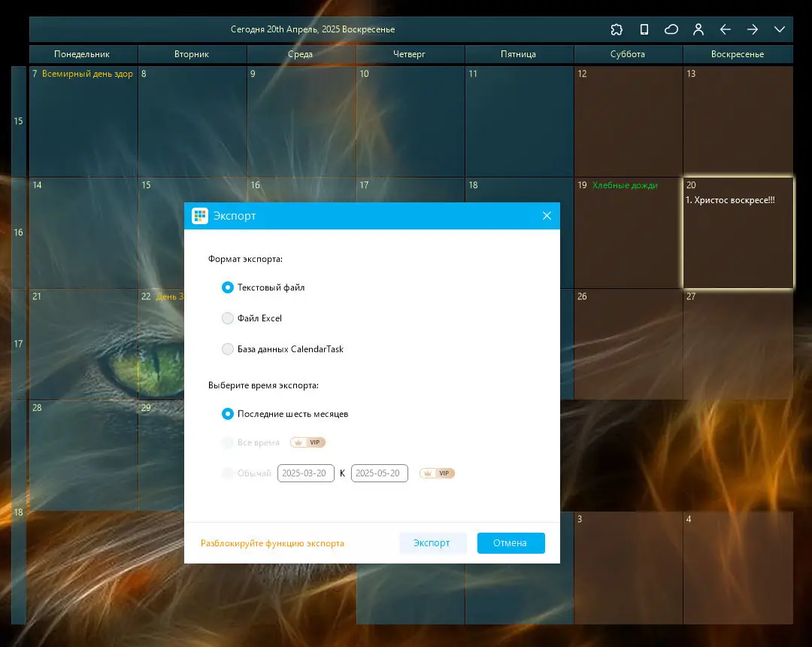Select calendar day 12 cell
The image size is (812, 647).
[x=628, y=121]
